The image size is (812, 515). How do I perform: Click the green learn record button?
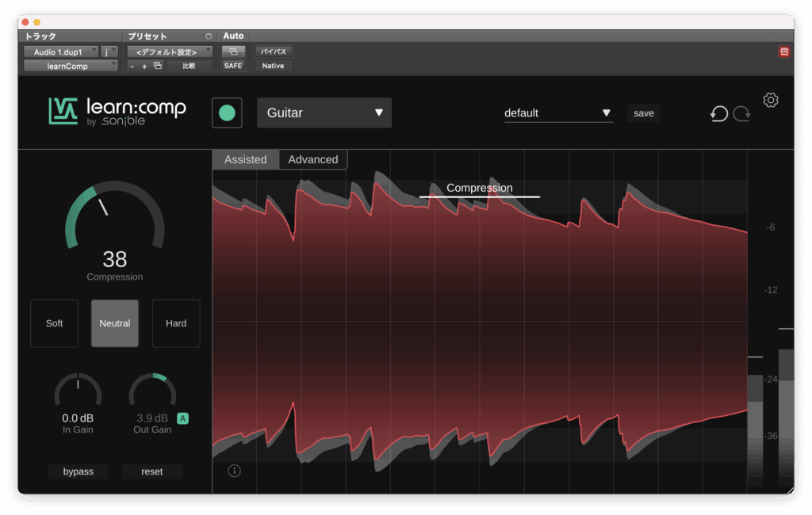227,113
